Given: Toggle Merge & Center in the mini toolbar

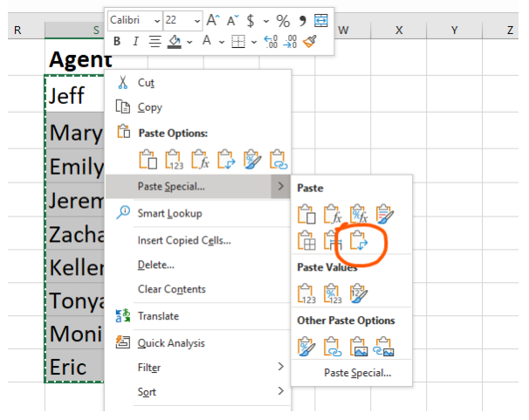Looking at the screenshot, I should click(320, 19).
